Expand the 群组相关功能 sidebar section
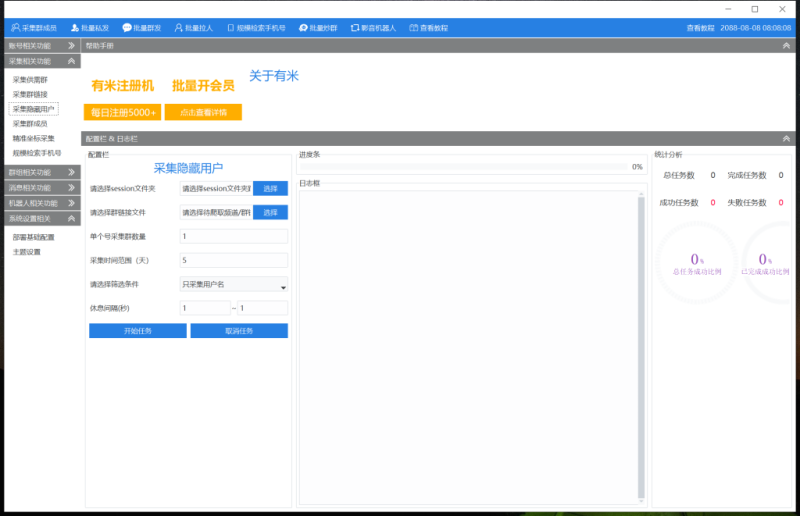Viewport: 800px width, 516px height. (x=42, y=173)
